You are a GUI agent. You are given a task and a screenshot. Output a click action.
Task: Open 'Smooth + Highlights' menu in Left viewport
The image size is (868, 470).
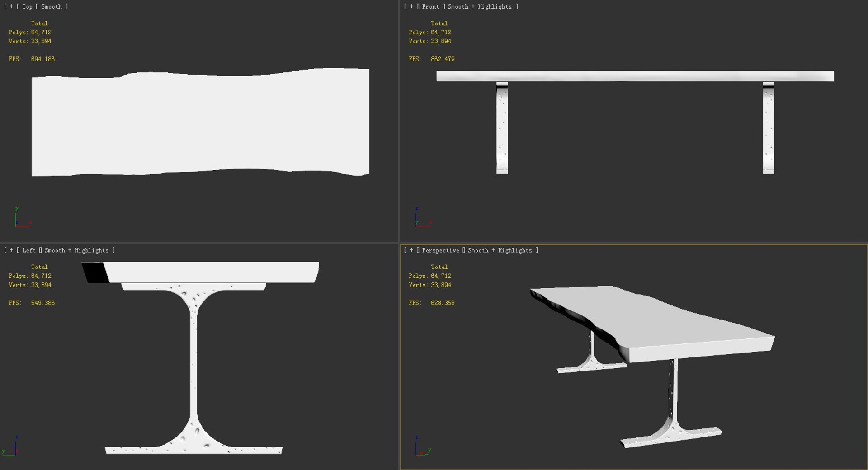point(76,250)
